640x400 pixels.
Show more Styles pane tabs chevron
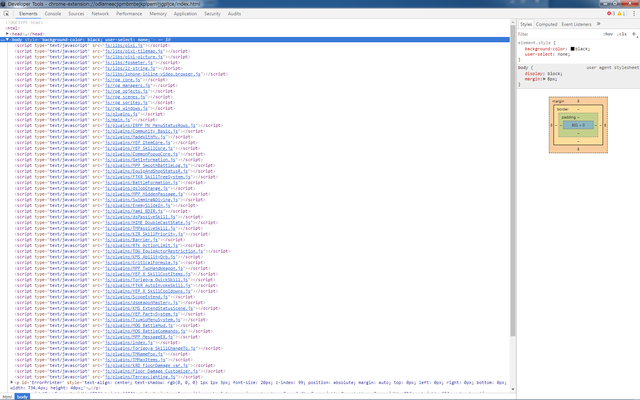[599, 24]
